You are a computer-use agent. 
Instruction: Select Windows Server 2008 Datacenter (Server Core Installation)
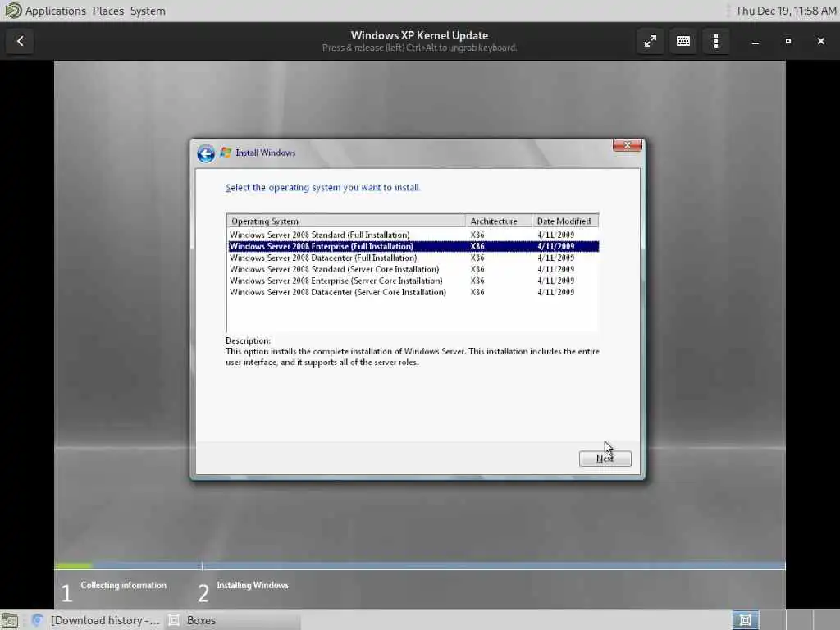click(413, 292)
